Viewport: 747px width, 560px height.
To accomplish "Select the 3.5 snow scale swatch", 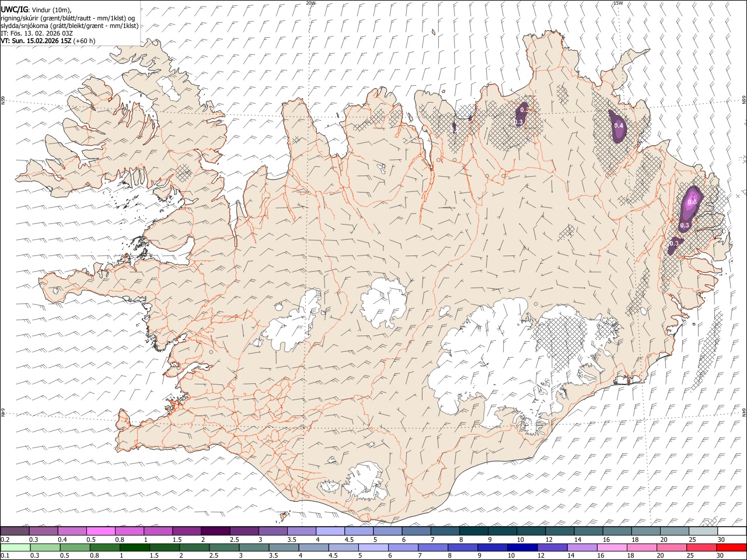I will click(301, 531).
